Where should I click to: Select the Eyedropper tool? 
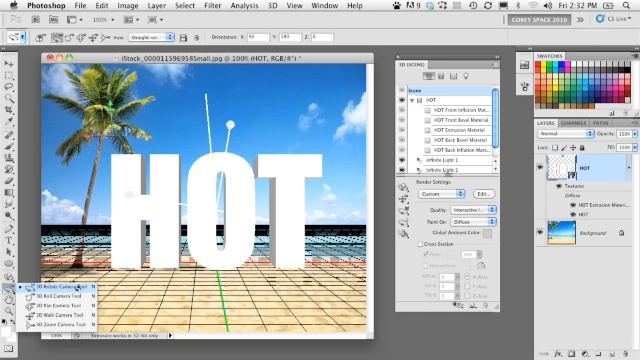pos(9,121)
